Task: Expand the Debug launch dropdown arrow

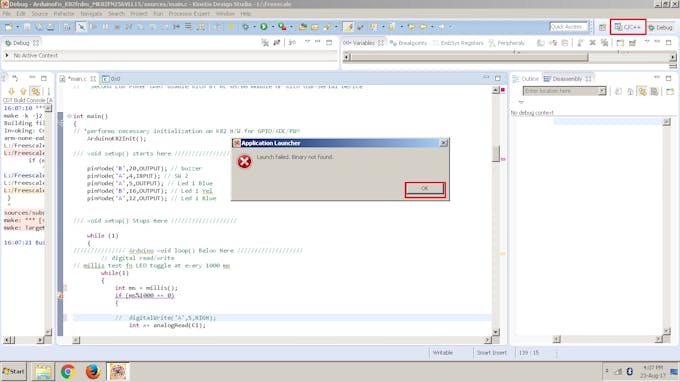Action: [254, 27]
